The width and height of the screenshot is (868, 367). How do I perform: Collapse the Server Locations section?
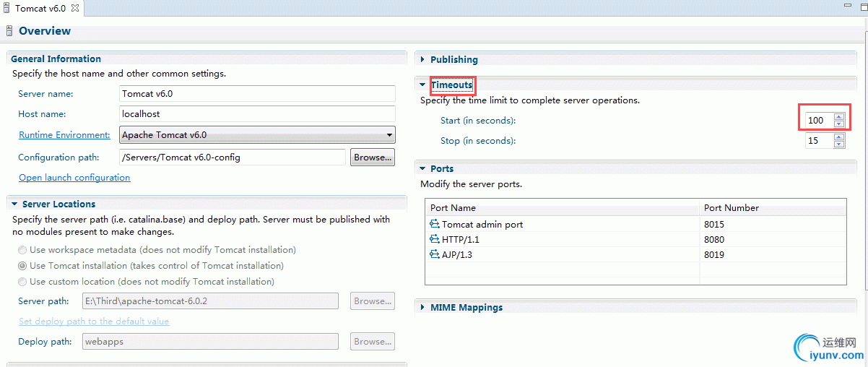point(14,204)
